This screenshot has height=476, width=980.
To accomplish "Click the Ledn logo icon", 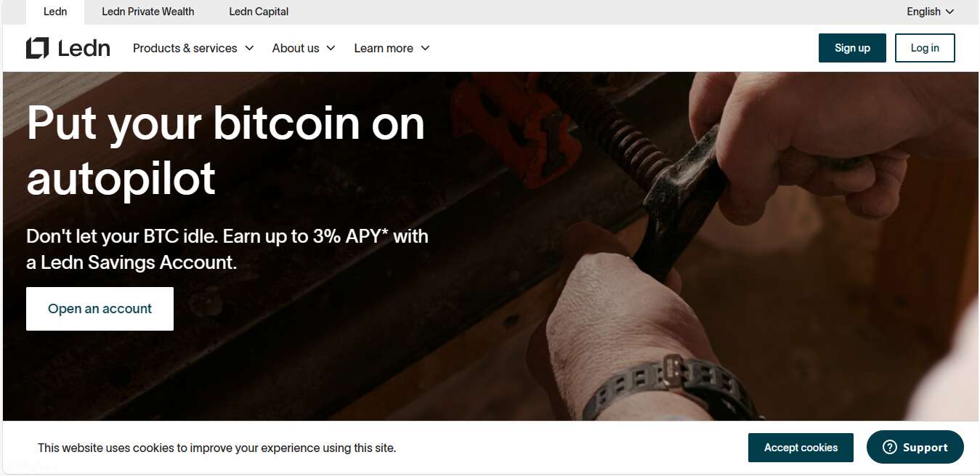I will pos(37,48).
